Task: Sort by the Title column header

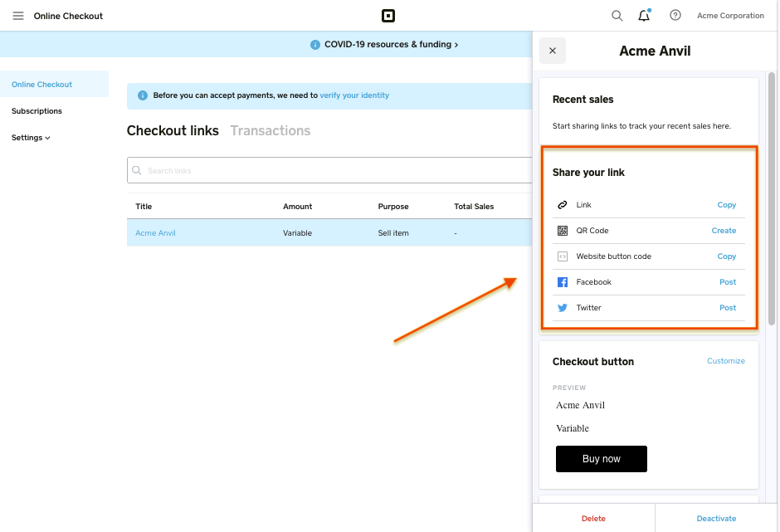Action: 144,207
